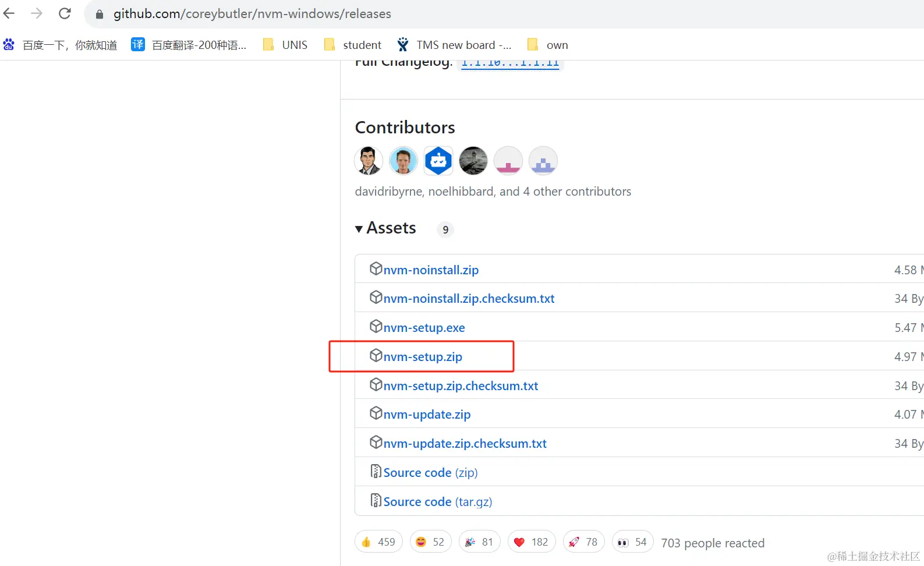The width and height of the screenshot is (924, 566).
Task: Toggle the eyes reaction 54
Action: click(x=632, y=542)
